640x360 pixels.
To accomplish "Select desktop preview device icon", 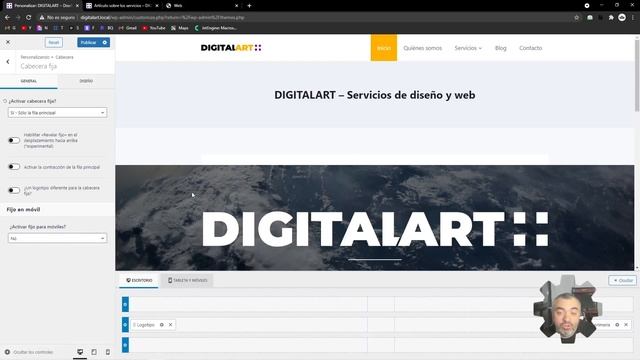I will (x=80, y=352).
